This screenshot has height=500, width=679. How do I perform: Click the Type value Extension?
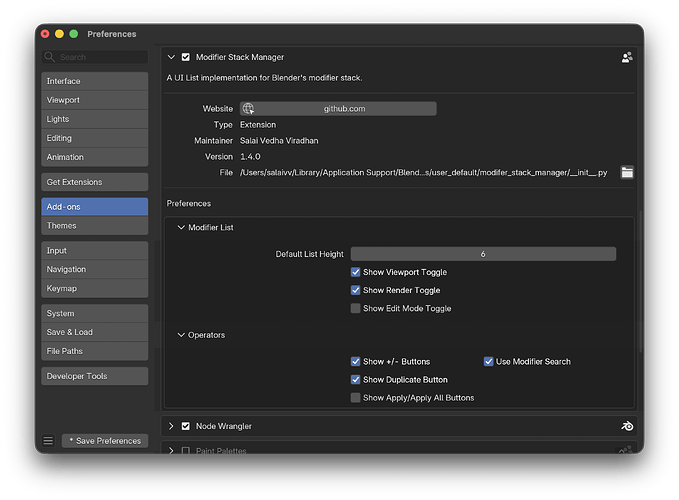pyautogui.click(x=258, y=125)
